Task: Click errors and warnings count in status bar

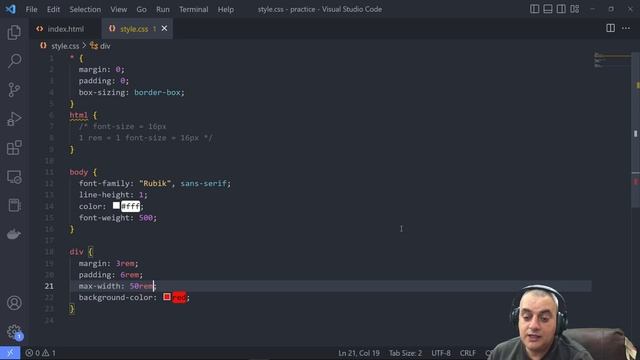Action: coord(40,353)
